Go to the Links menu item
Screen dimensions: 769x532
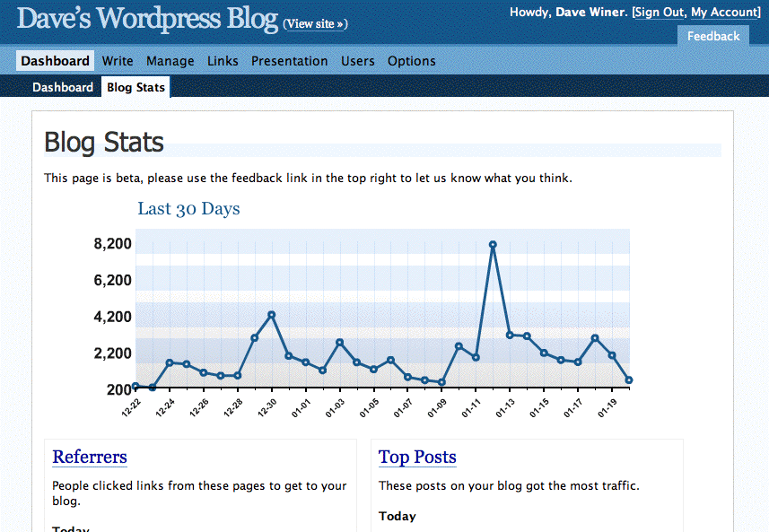223,61
